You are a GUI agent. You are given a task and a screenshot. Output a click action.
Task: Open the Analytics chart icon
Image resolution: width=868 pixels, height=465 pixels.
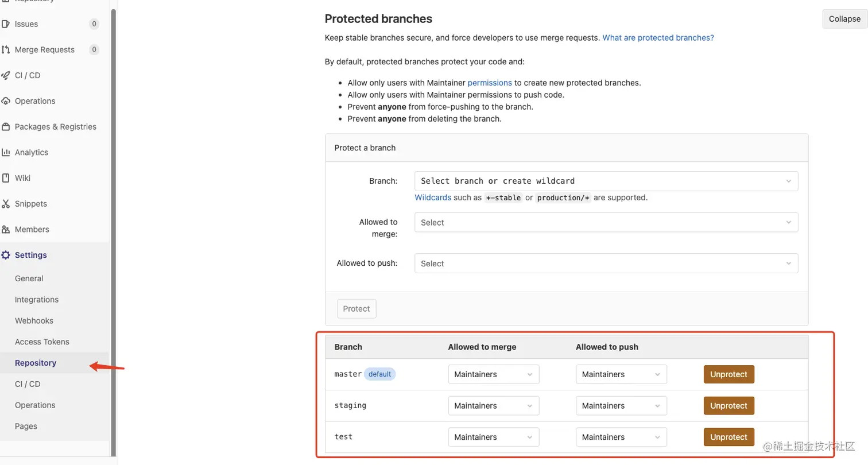6,153
